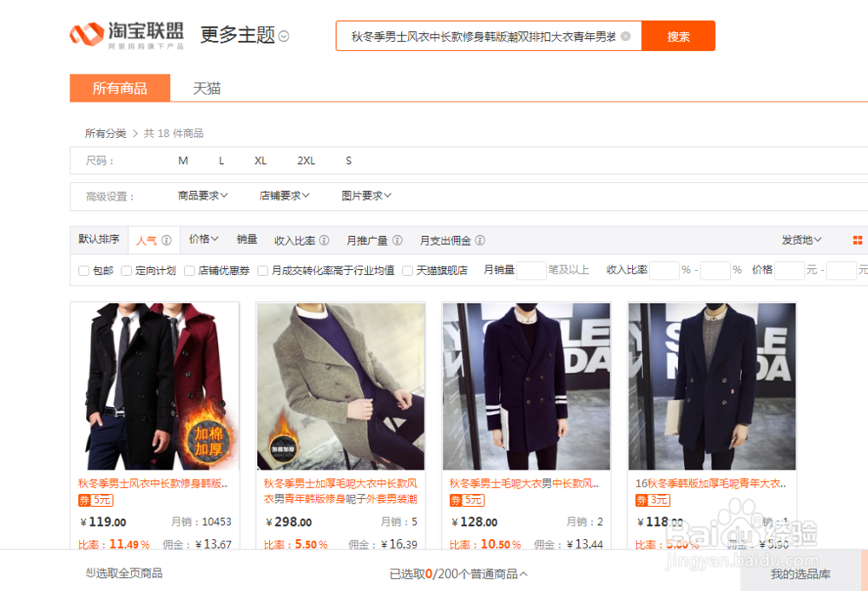The image size is (868, 591).
Task: Enable the 定向计划 checkbox
Action: click(126, 271)
